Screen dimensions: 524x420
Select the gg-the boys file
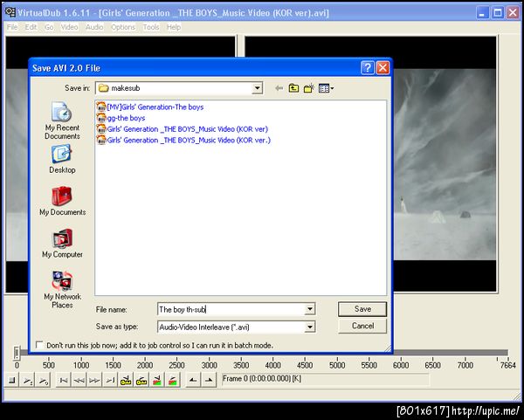[x=121, y=118]
